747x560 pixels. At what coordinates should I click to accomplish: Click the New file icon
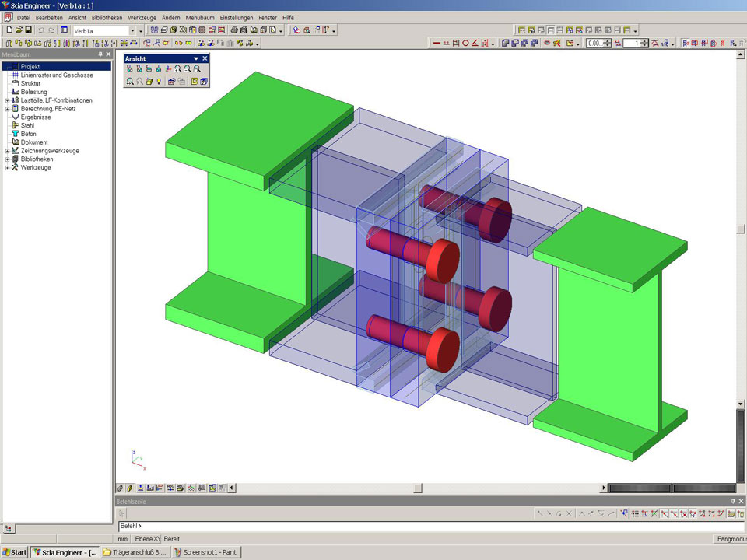coord(8,30)
